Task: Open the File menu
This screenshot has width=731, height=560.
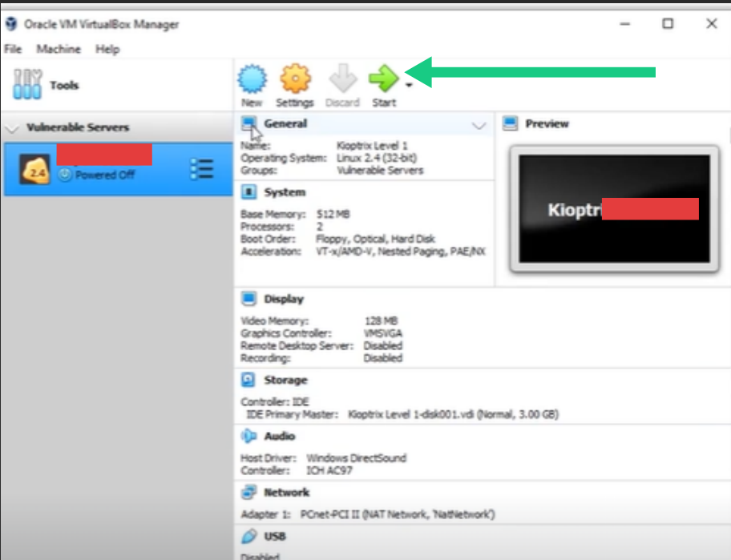Action: (13, 49)
